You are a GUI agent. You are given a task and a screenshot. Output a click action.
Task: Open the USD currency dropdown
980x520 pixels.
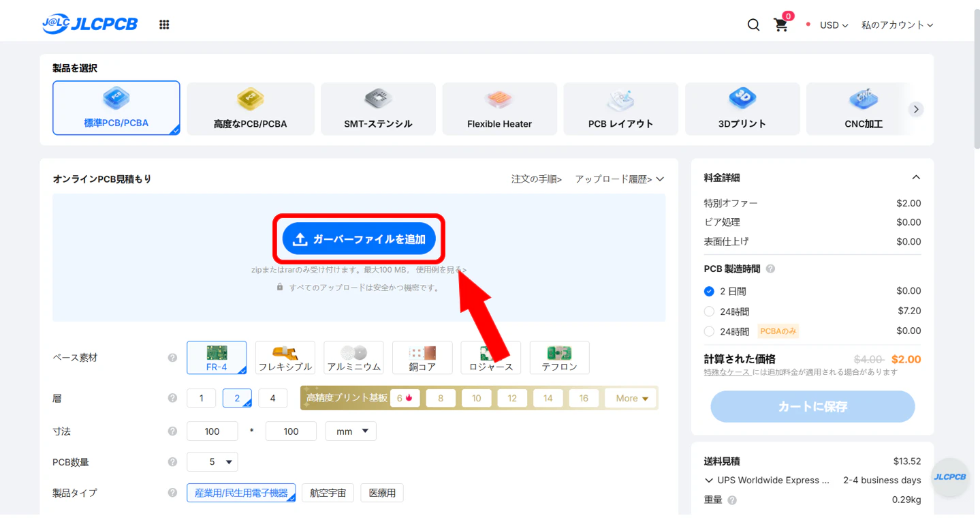834,25
